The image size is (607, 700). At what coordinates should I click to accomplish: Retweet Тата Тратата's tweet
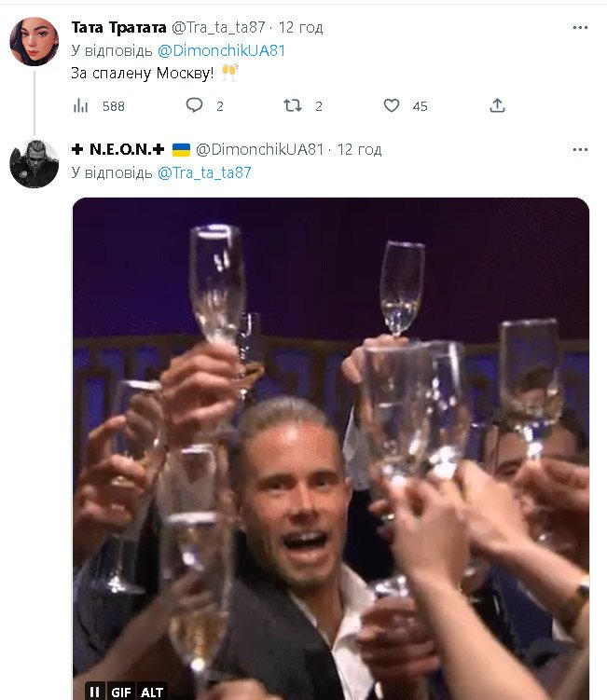tap(293, 106)
